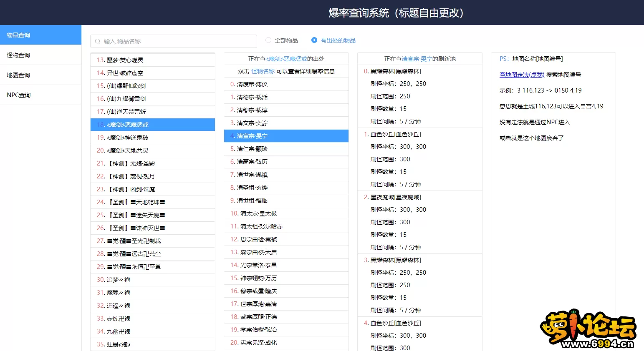Select monster 7. 清世宗·胤禛
Viewport: 644px width, 351px height.
[x=286, y=175]
